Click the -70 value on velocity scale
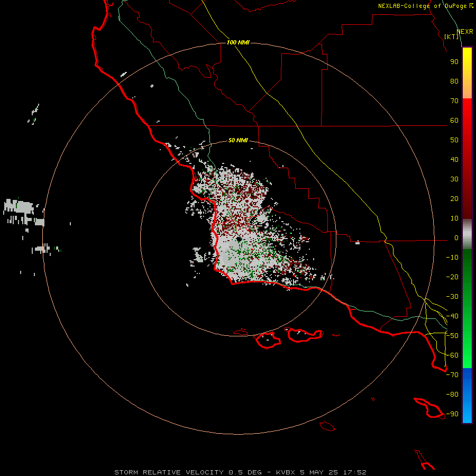 pyautogui.click(x=452, y=375)
